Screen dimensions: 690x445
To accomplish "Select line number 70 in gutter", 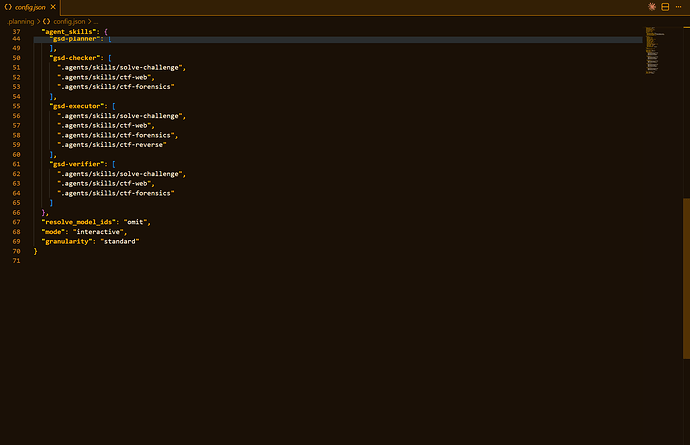I will point(16,251).
